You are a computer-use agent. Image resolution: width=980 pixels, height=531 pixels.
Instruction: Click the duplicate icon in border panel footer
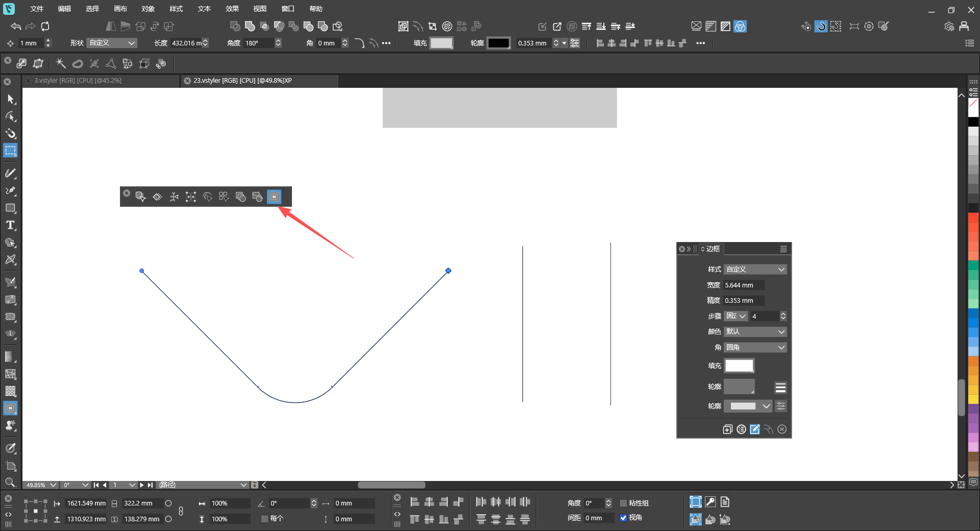point(728,429)
